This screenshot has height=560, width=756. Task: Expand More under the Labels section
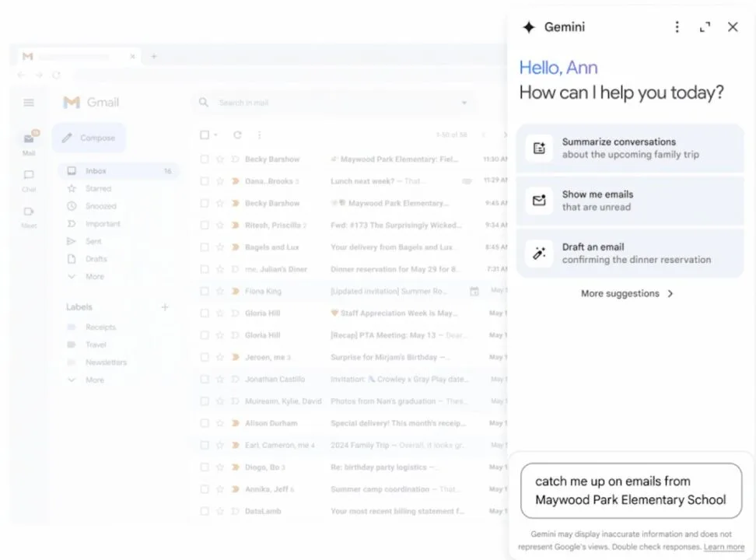pyautogui.click(x=94, y=380)
